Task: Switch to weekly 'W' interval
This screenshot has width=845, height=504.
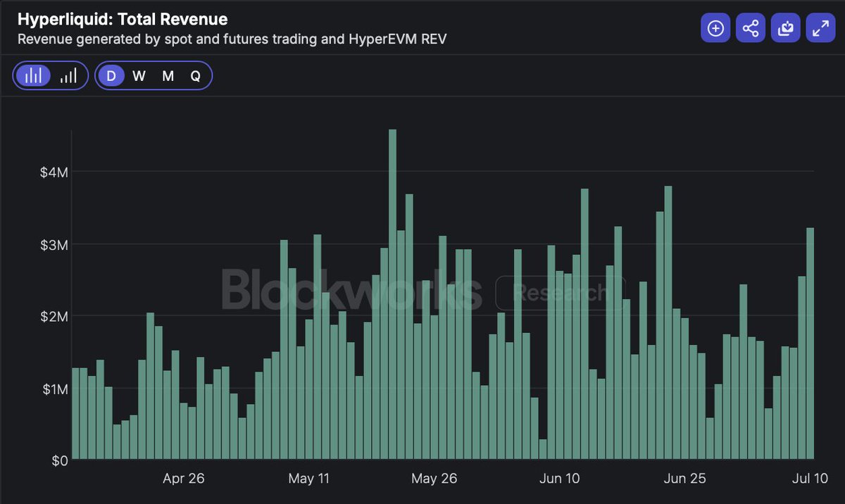Action: point(139,76)
